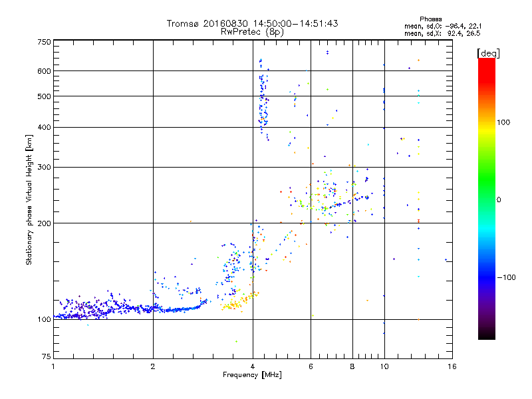Click the colorbar tick label '-100'
The width and height of the screenshot is (532, 399).
(x=506, y=277)
